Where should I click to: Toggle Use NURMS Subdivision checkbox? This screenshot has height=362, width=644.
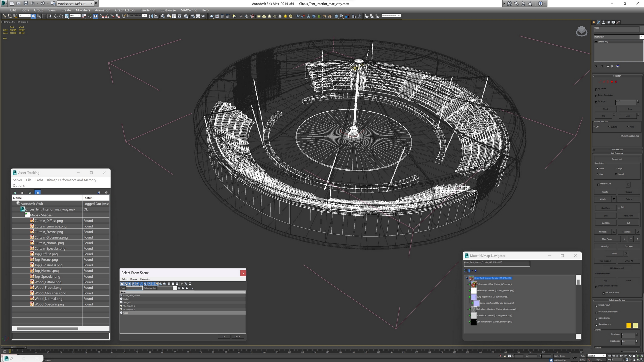pos(597,312)
